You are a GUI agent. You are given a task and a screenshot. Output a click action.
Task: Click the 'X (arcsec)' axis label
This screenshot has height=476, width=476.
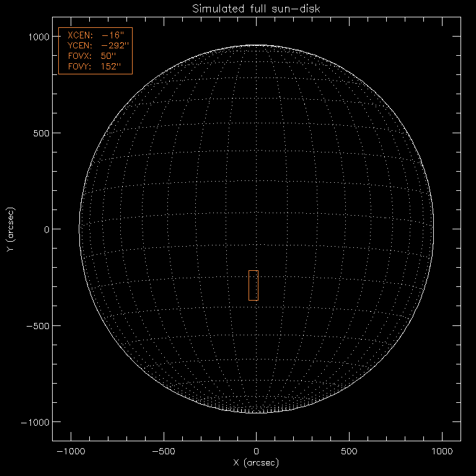(256, 463)
